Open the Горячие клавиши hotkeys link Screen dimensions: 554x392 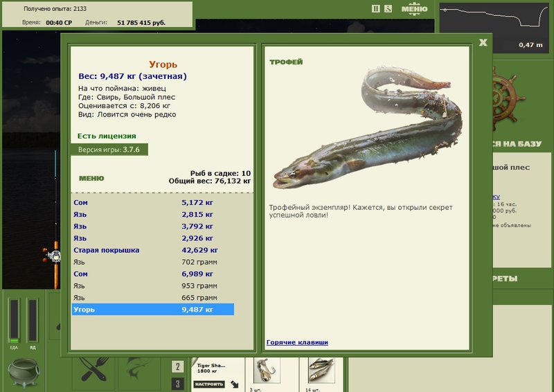(x=297, y=342)
